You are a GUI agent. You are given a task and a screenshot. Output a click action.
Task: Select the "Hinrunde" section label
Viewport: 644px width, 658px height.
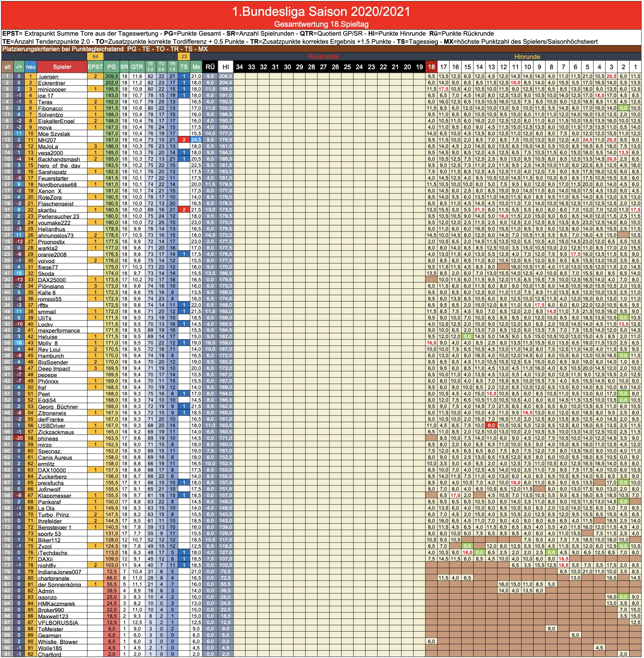pos(527,56)
